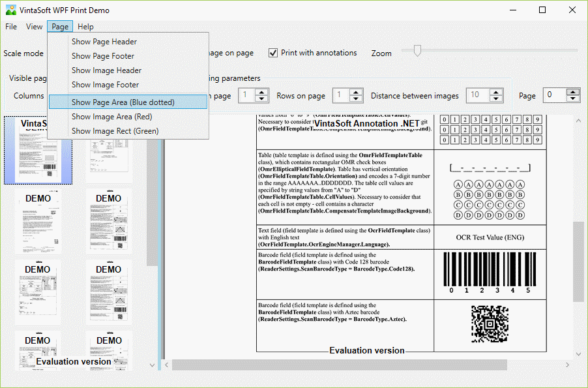Decrease the Page number with down arrow
Screen dimensions: 588x388
coord(573,99)
